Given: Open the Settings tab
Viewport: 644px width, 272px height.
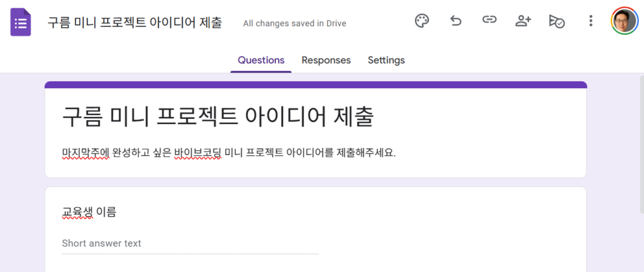Looking at the screenshot, I should tap(386, 60).
